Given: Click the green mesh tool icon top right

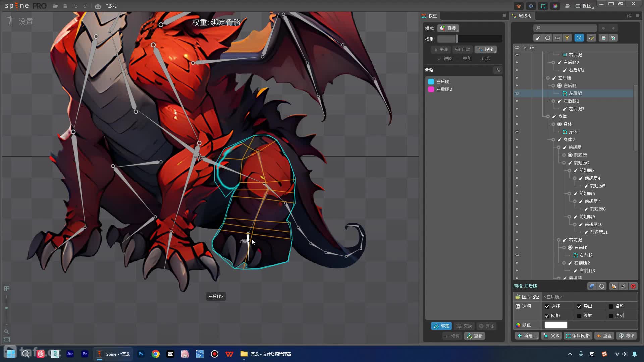Looking at the screenshot, I should click(543, 6).
